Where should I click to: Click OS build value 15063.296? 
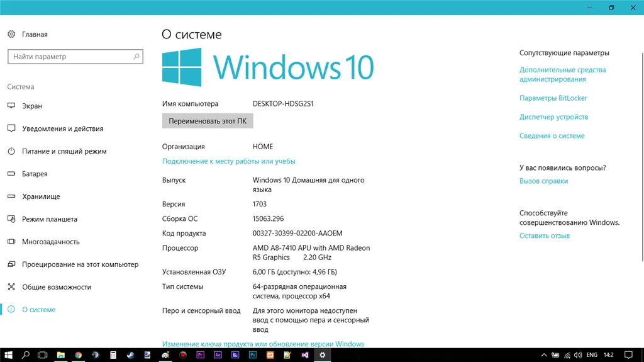point(268,219)
